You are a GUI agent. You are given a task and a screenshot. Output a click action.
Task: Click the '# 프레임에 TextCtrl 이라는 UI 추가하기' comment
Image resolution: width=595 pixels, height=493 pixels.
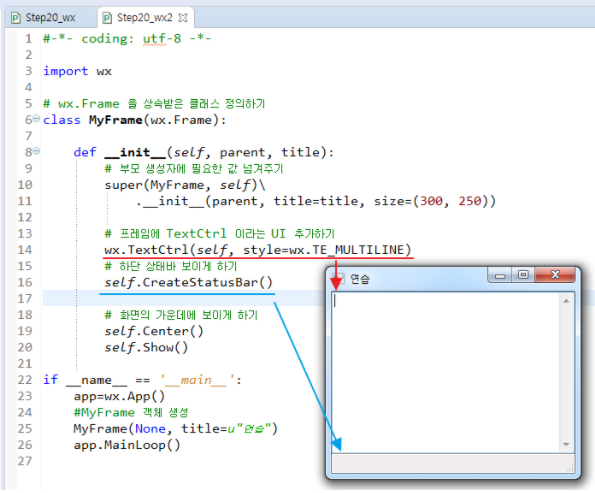pos(219,233)
